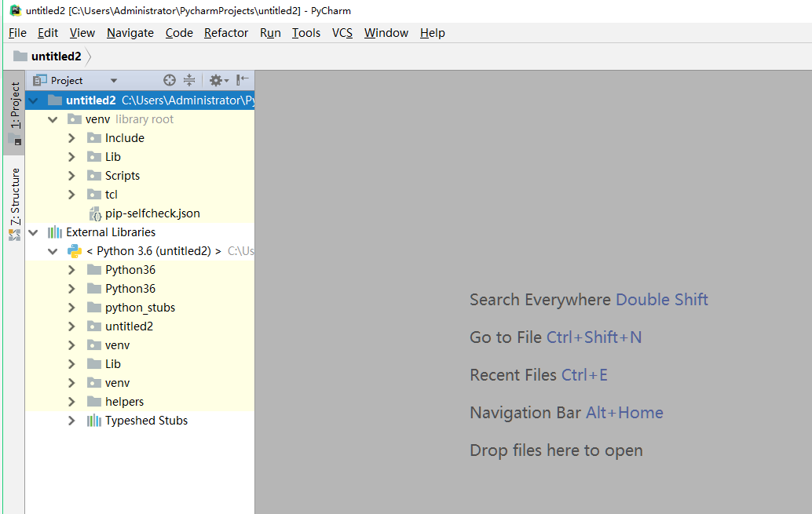The width and height of the screenshot is (812, 514).
Task: Open the Code menu
Action: [x=179, y=33]
